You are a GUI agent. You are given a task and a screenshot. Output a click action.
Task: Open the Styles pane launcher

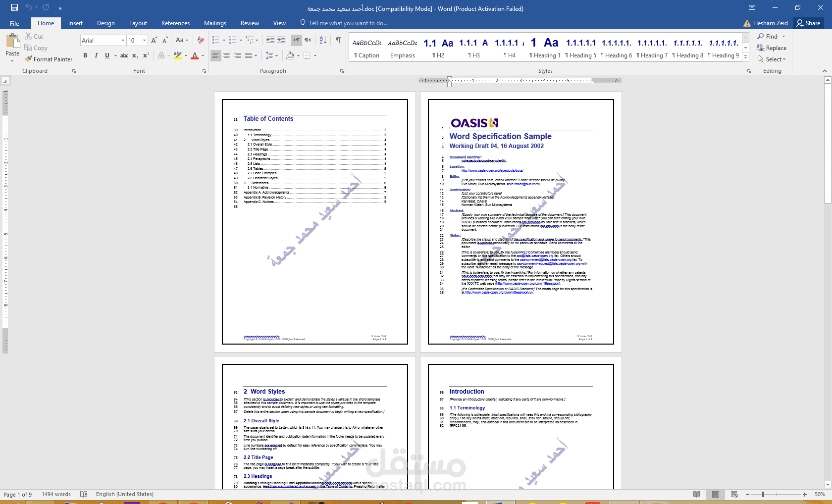click(x=749, y=71)
